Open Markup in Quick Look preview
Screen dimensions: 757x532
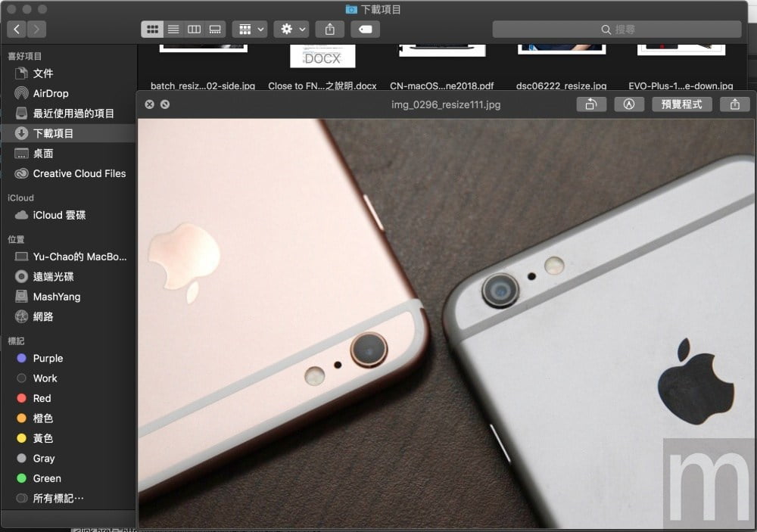tap(629, 104)
